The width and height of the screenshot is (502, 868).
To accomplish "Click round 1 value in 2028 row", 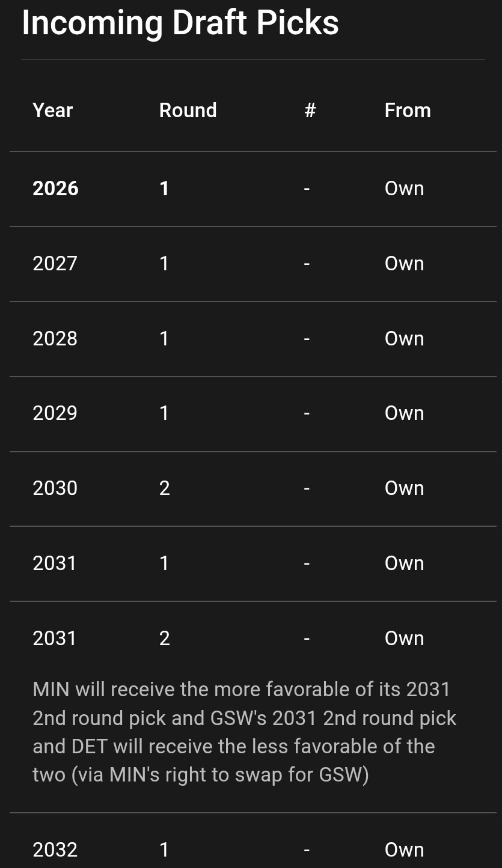I will pyautogui.click(x=164, y=339).
